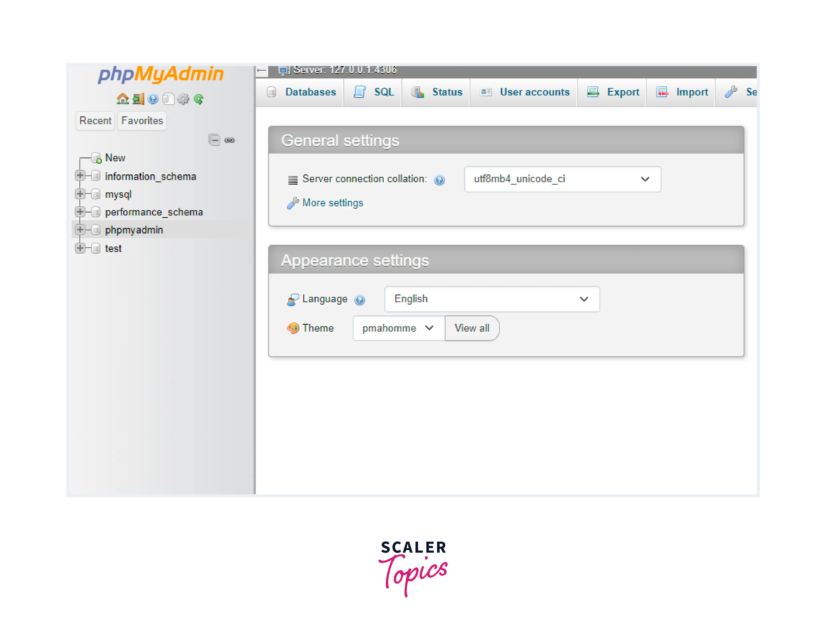The height and width of the screenshot is (644, 826).
Task: Open the pmahomme theme dropdown
Action: click(x=398, y=328)
